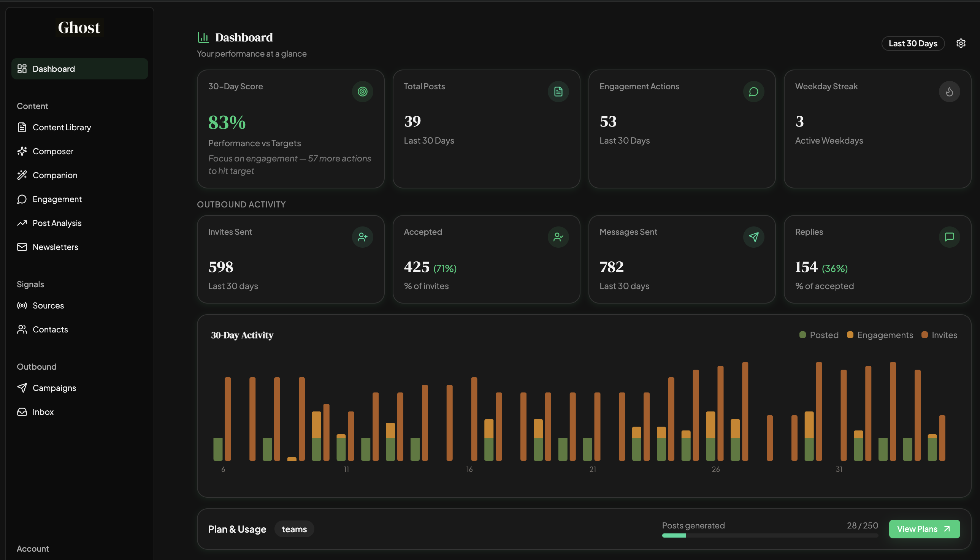Switch to the Dashboard tab

(54, 68)
